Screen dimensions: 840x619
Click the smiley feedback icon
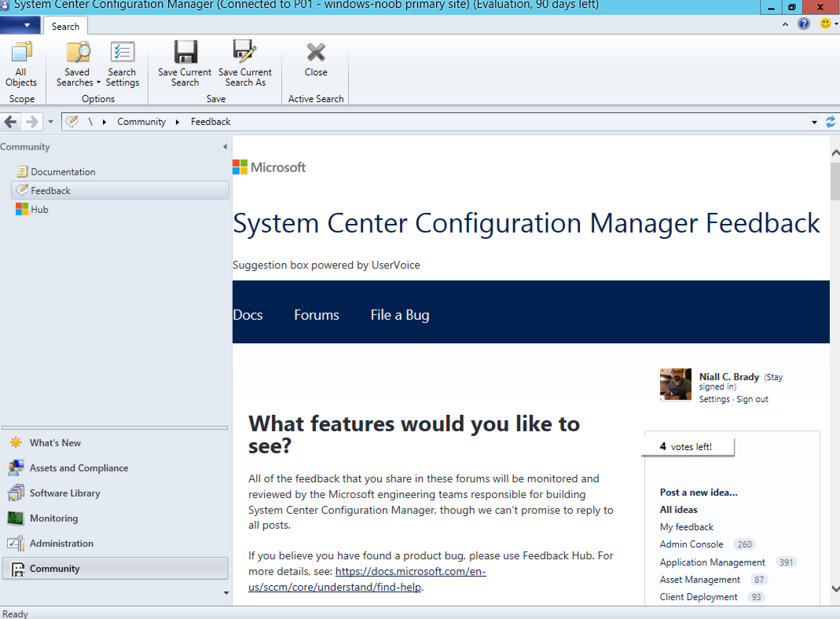click(x=825, y=24)
